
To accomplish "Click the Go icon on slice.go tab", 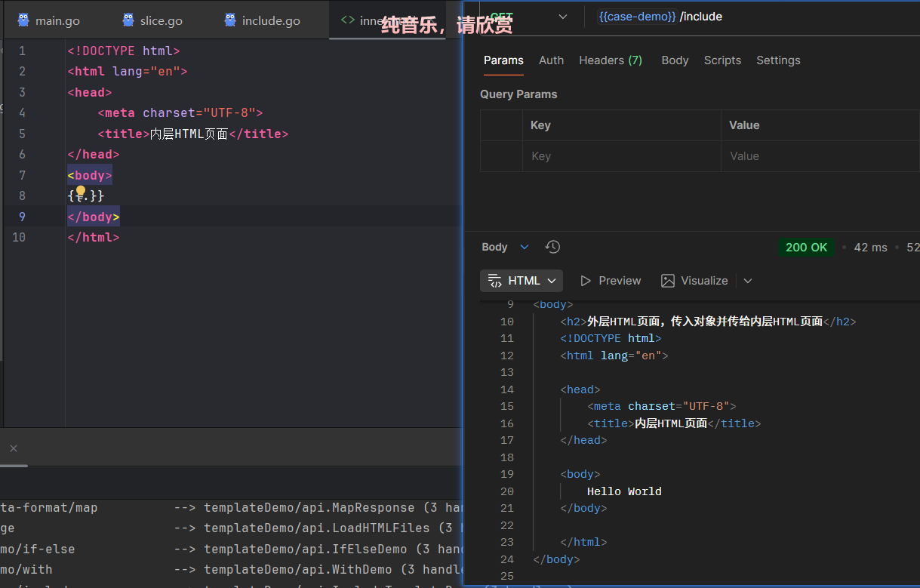I will (128, 20).
